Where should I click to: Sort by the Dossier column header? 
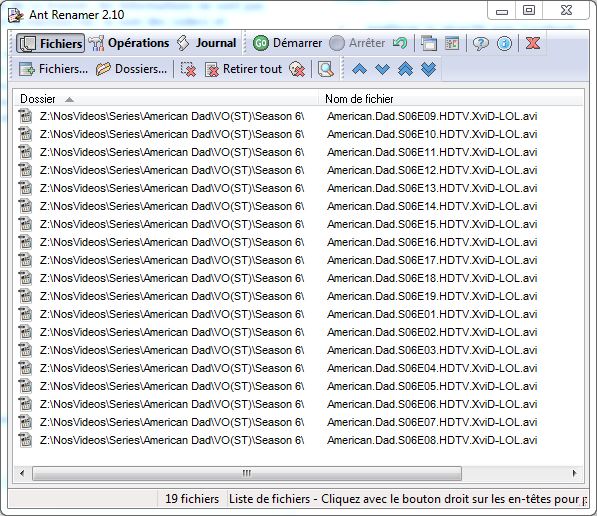(166, 99)
